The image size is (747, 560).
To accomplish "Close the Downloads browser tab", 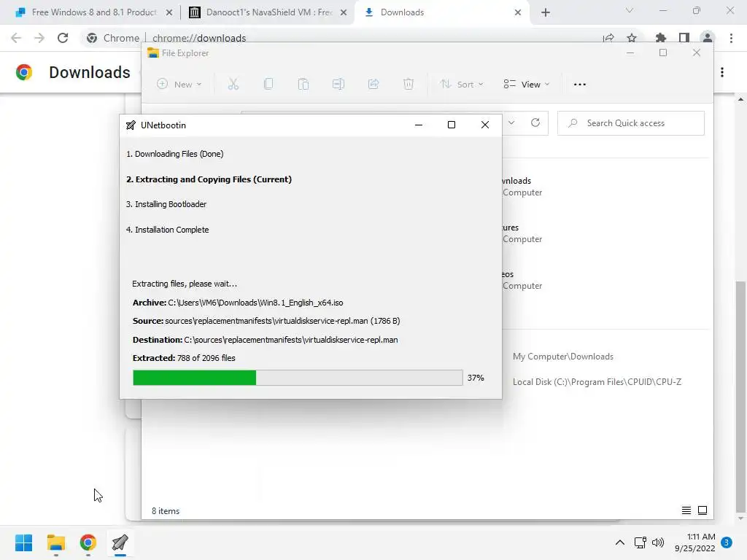I will [x=518, y=13].
